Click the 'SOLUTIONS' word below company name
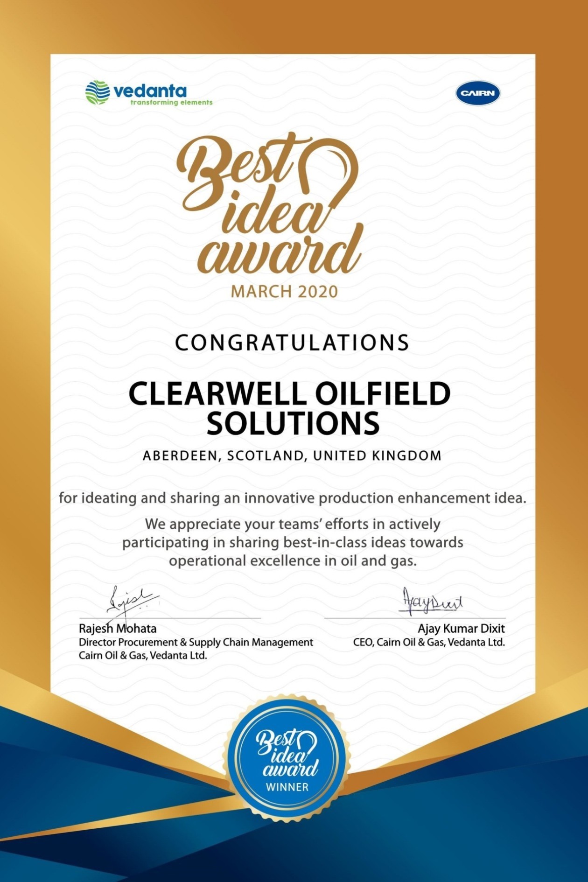 [293, 423]
